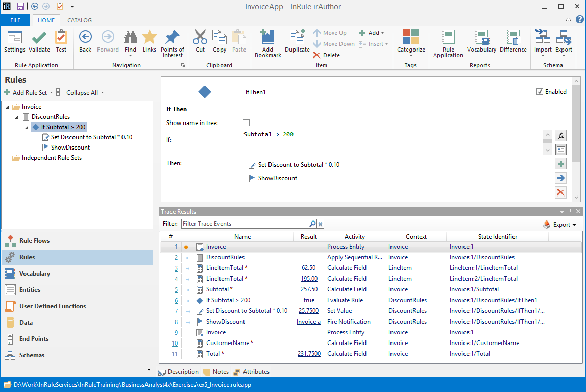Check the Show name in tree box

(x=247, y=123)
